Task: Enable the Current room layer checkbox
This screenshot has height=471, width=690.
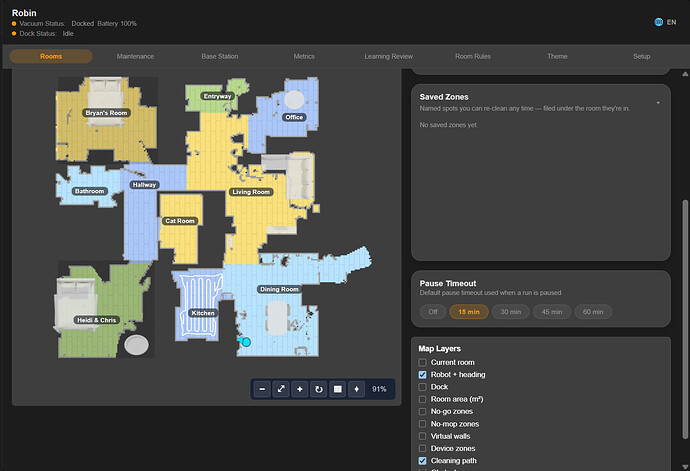Action: click(x=422, y=362)
